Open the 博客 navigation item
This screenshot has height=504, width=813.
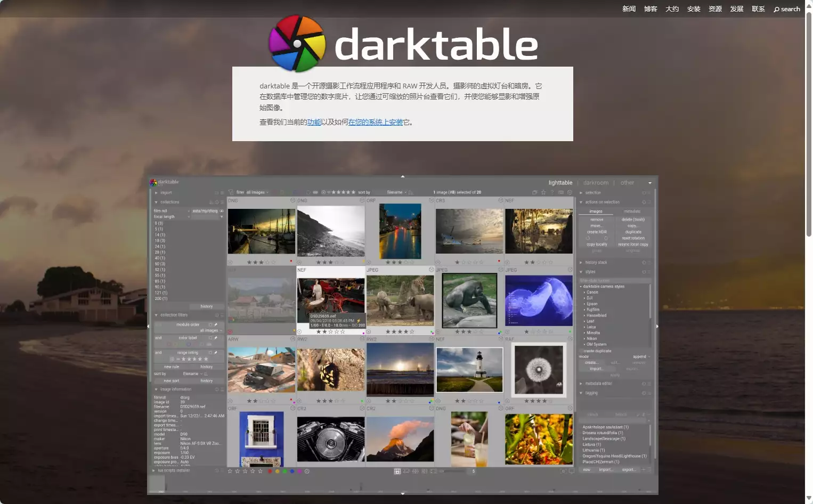coord(650,9)
